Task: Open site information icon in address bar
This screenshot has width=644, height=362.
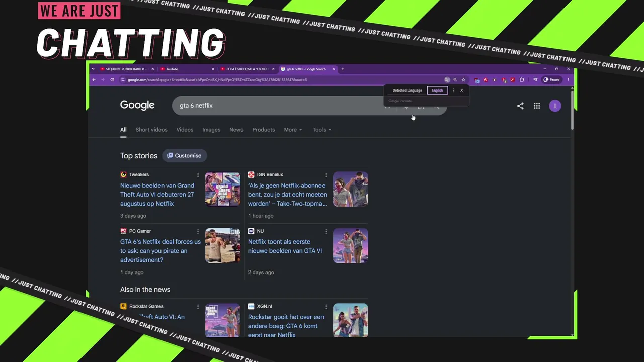Action: tap(123, 80)
